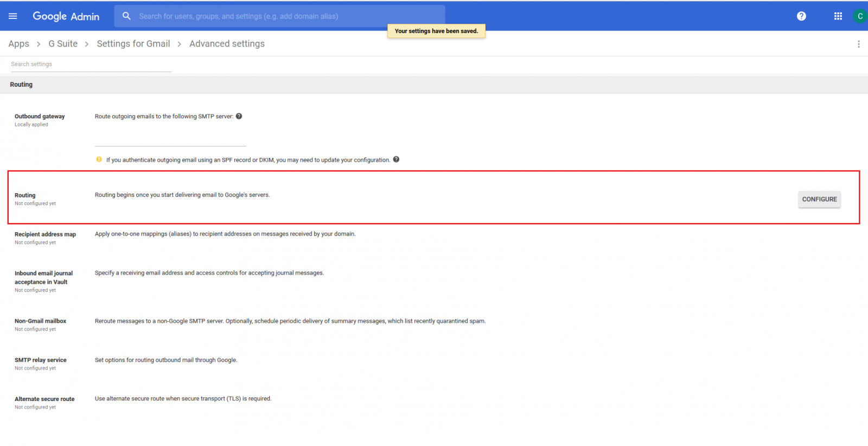Click the search magnifier icon

(x=126, y=16)
